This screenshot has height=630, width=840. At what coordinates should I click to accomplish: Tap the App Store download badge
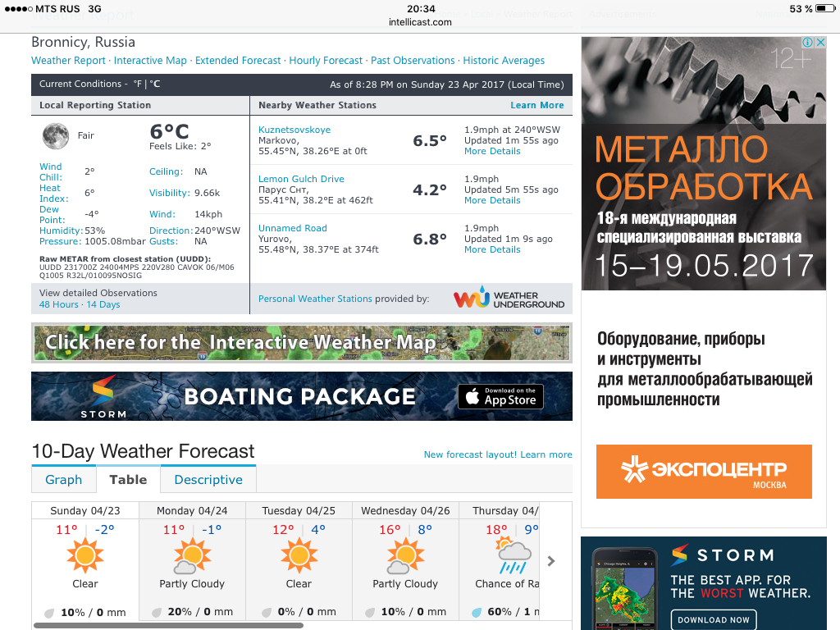500,396
